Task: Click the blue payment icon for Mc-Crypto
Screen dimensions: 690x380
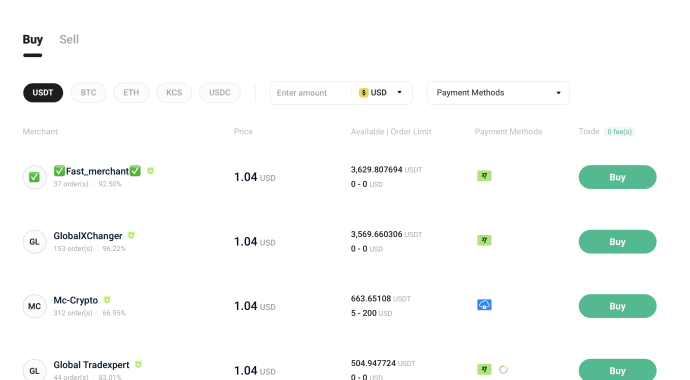Action: pos(484,305)
